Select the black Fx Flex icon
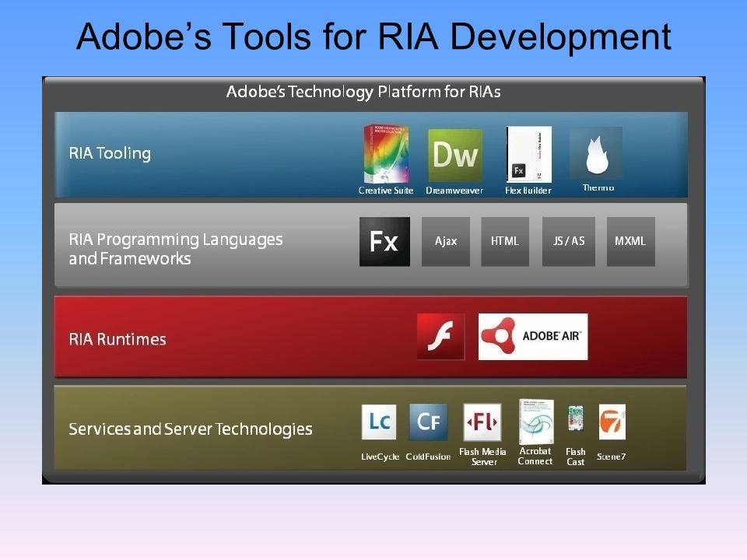The image size is (747, 560). point(384,241)
